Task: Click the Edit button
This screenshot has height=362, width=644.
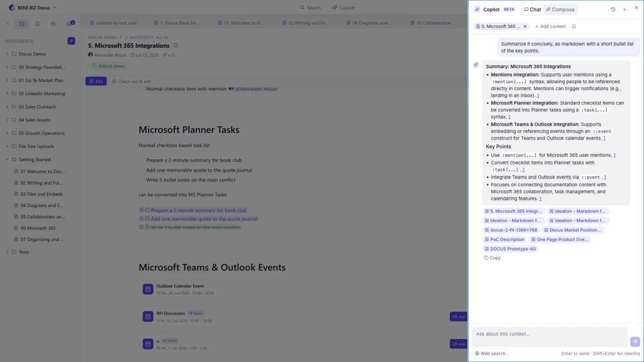Action: coord(96,81)
